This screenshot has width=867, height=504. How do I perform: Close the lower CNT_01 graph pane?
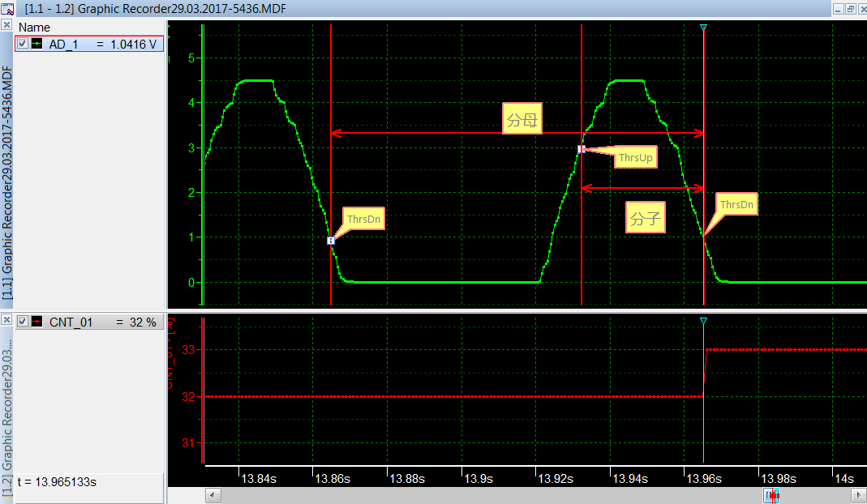6,319
